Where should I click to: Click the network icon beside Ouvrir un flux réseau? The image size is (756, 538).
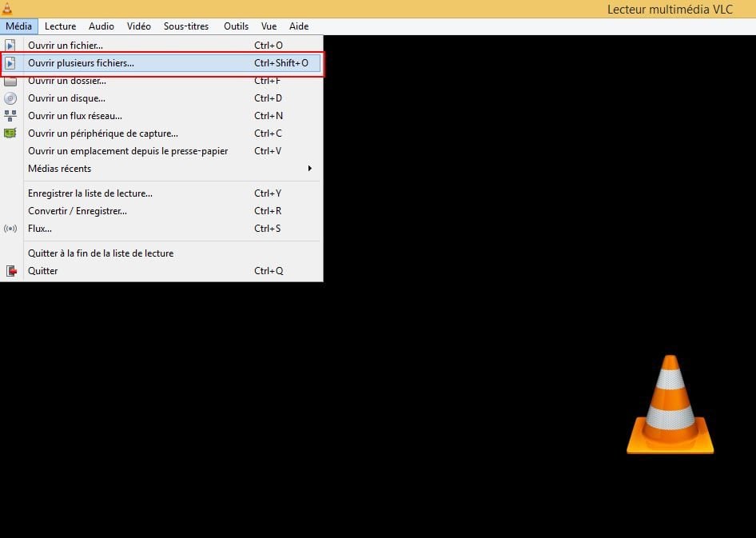[x=10, y=116]
